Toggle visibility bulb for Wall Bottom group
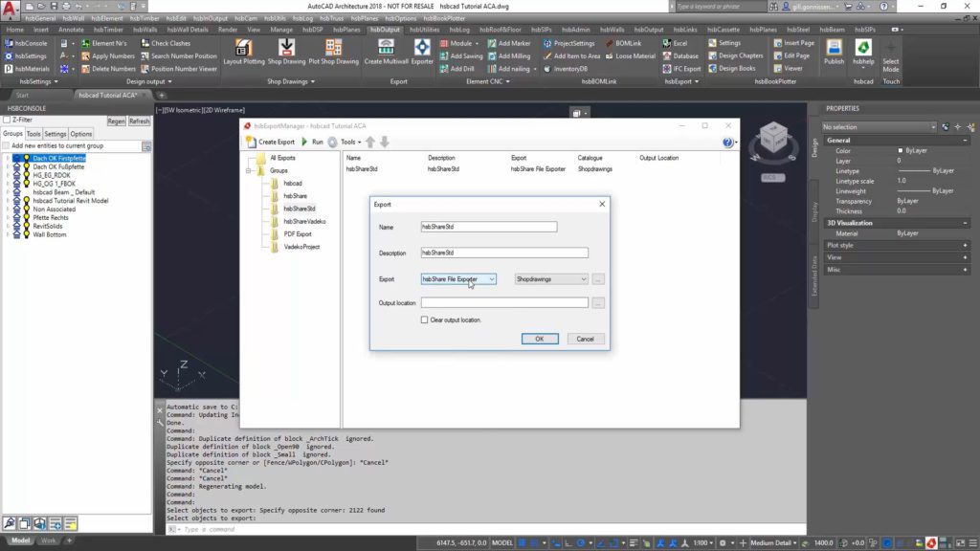 pos(26,235)
